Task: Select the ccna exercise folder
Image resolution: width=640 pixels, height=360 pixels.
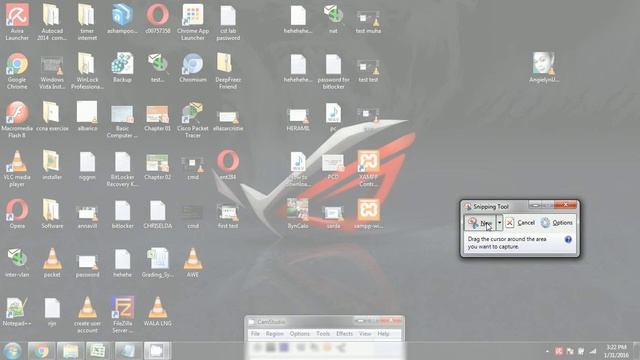Action: coord(52,116)
